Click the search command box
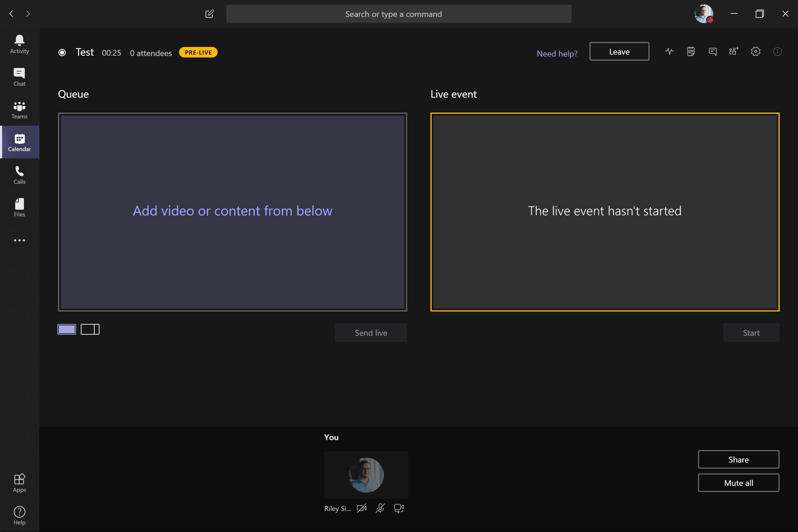798x532 pixels. click(x=399, y=14)
